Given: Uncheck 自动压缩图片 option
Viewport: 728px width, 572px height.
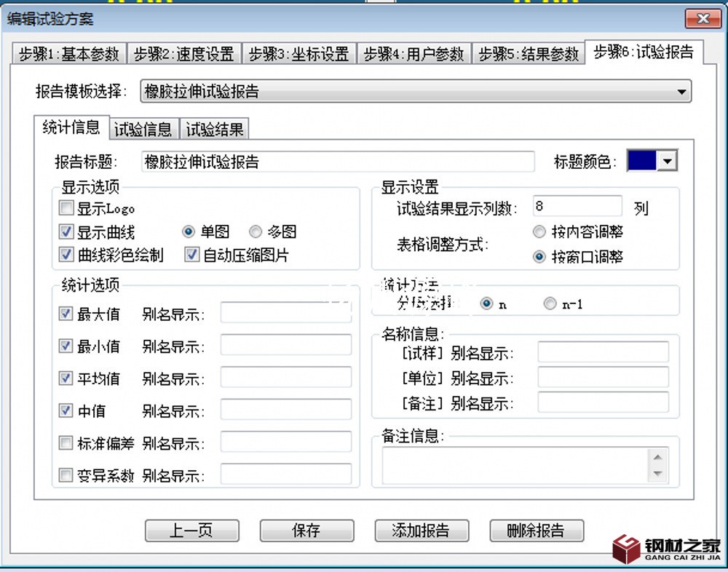Looking at the screenshot, I should [192, 255].
